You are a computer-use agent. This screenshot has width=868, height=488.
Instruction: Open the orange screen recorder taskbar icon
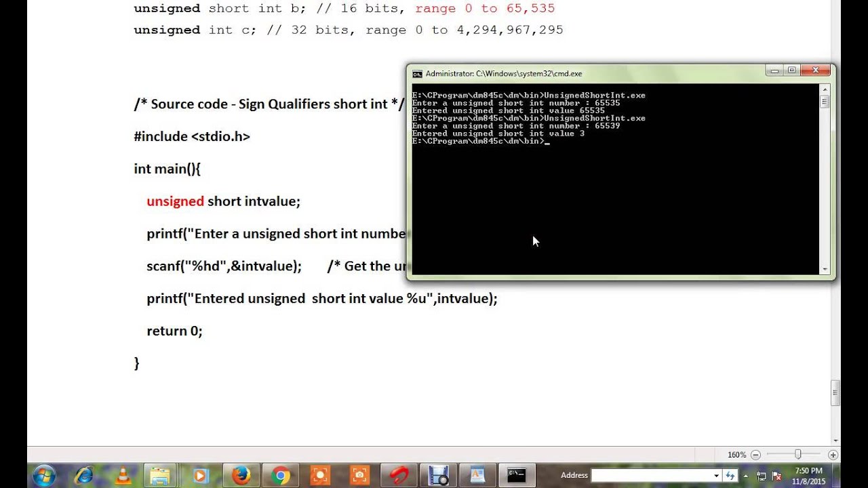[320, 476]
